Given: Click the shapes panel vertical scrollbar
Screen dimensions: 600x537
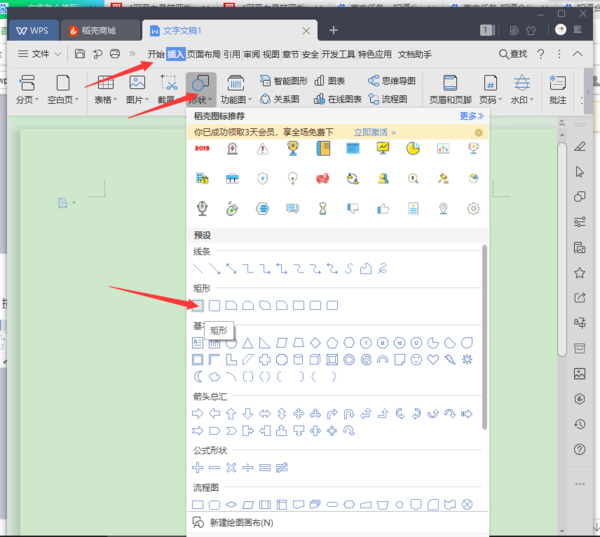Looking at the screenshot, I should [x=484, y=337].
